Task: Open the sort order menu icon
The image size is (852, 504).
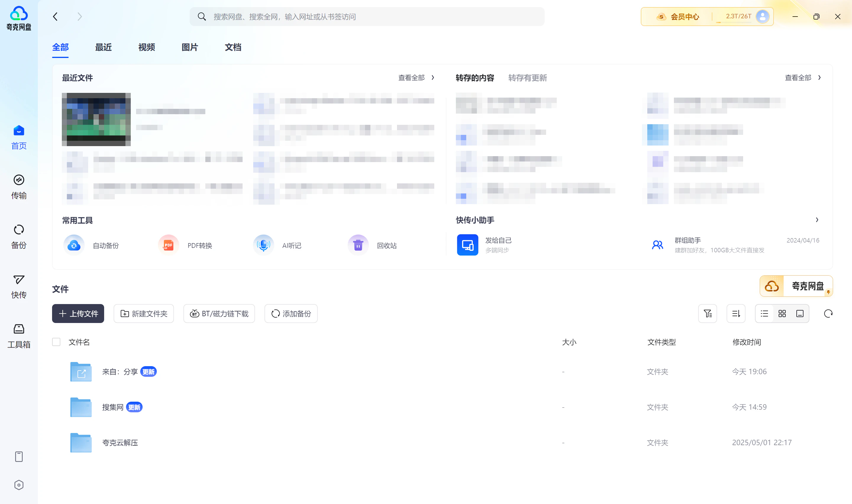Action: [736, 314]
